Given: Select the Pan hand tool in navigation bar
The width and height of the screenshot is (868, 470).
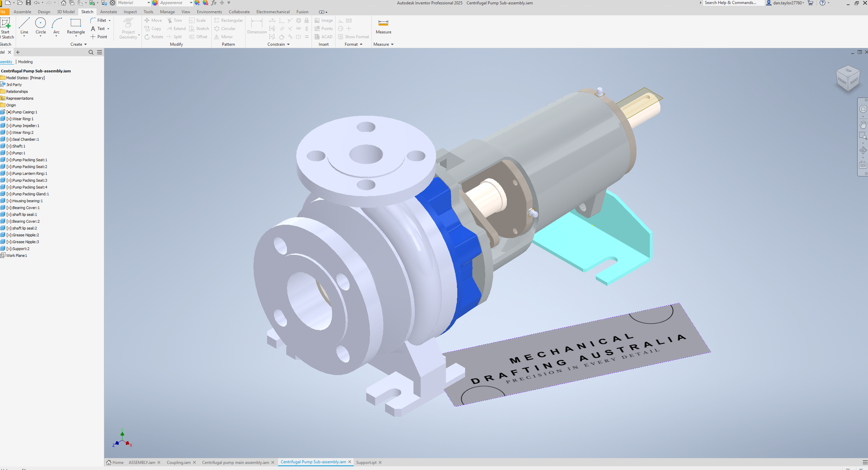Looking at the screenshot, I should tap(863, 125).
